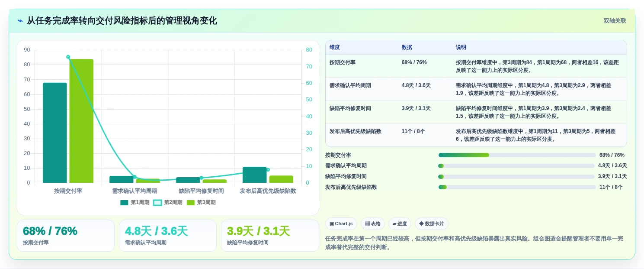
Task: Select the 进度 tag chip
Action: point(400,224)
